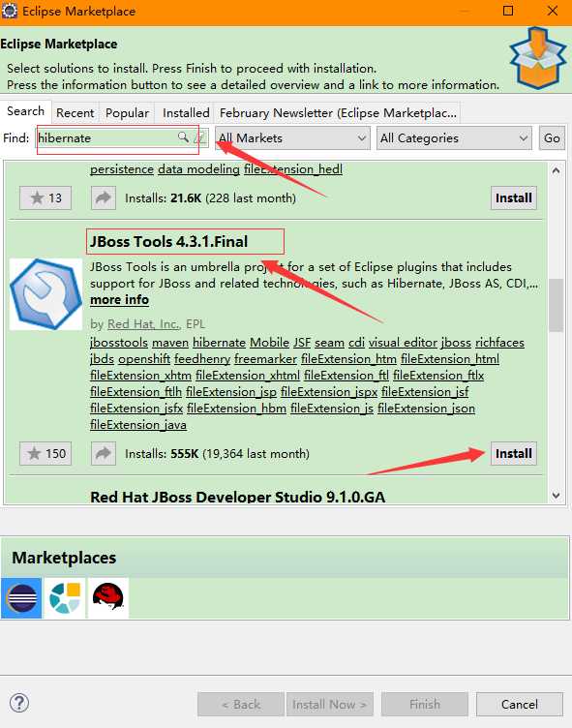Click the scroll up arrow of results list

click(x=556, y=170)
